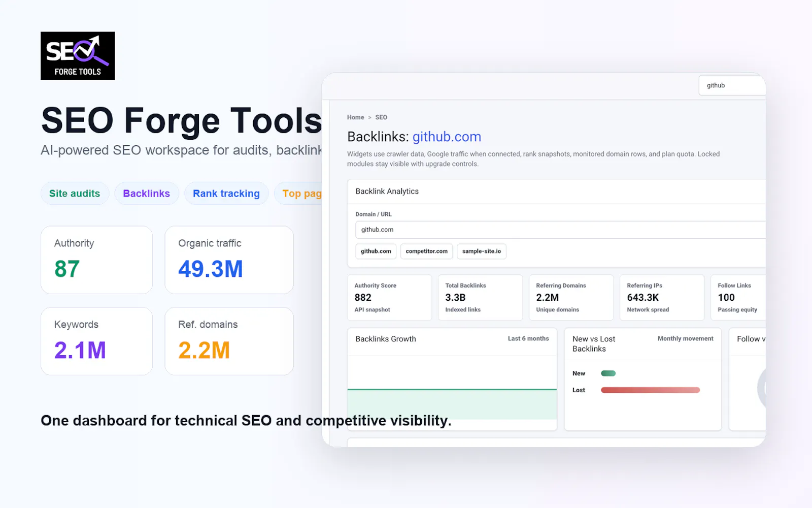Open the Authority 87 card
This screenshot has height=508, width=812.
pyautogui.click(x=96, y=260)
